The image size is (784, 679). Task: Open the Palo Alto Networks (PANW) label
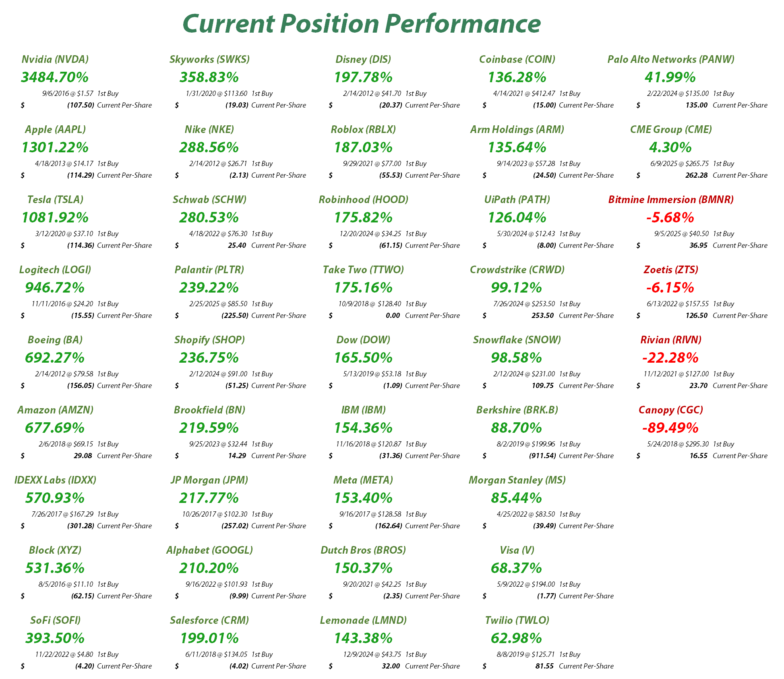tap(671, 59)
